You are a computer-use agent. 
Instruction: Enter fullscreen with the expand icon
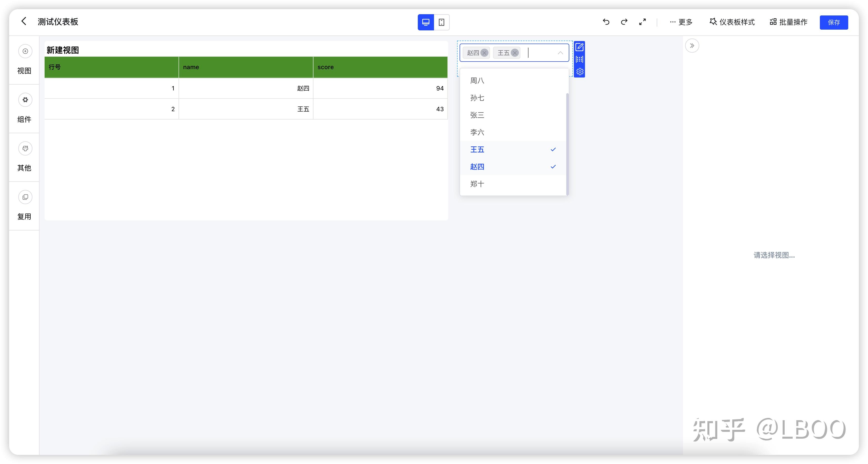642,22
